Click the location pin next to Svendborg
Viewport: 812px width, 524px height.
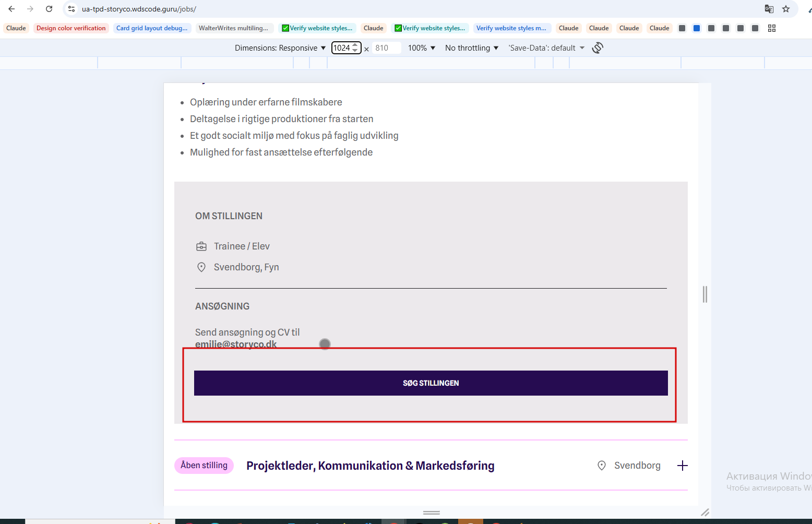pyautogui.click(x=602, y=466)
